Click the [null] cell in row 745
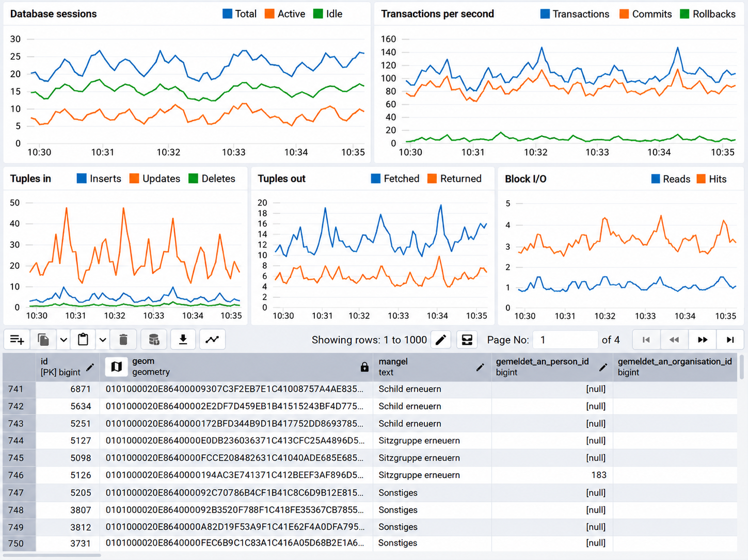 tap(552, 458)
